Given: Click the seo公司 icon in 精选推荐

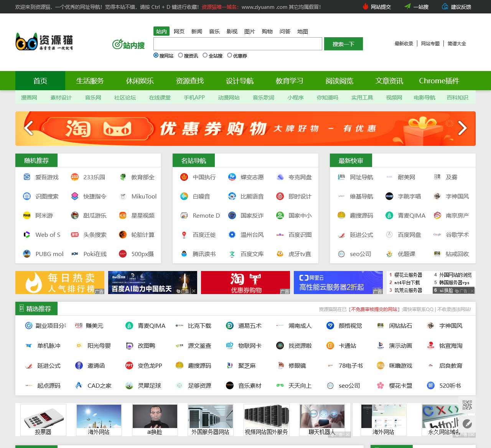Looking at the screenshot, I should click(330, 385).
